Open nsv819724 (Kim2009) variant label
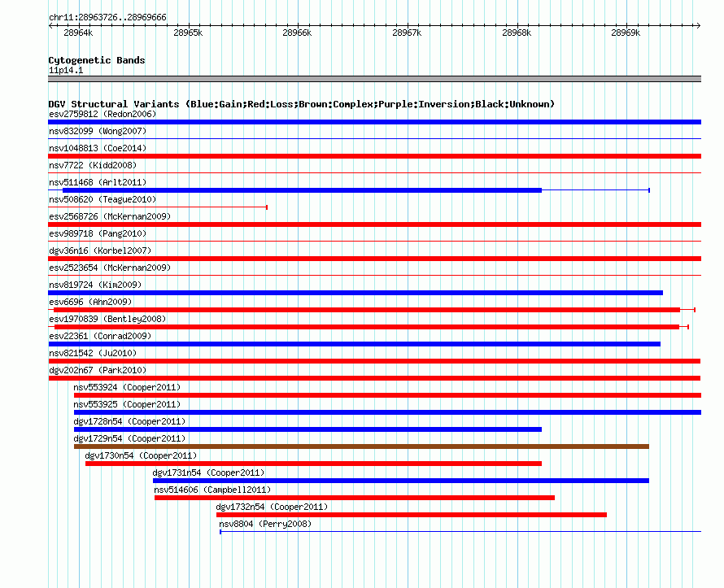 (x=95, y=285)
